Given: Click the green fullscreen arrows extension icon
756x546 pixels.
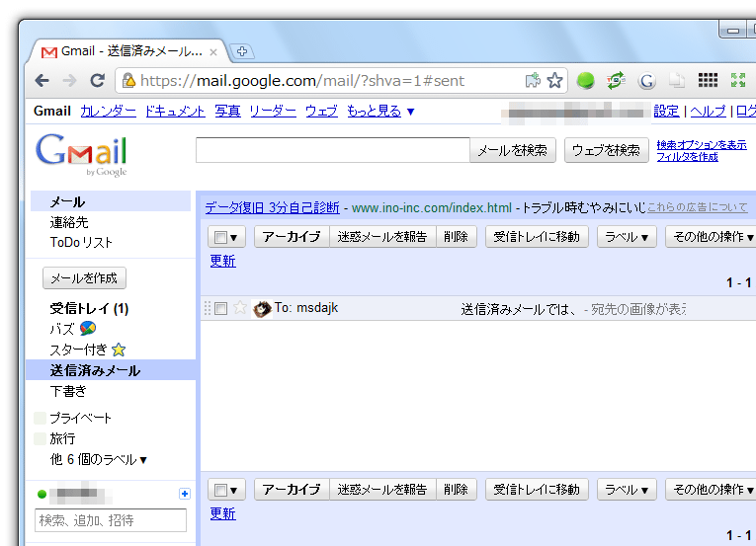Looking at the screenshot, I should click(x=737, y=81).
